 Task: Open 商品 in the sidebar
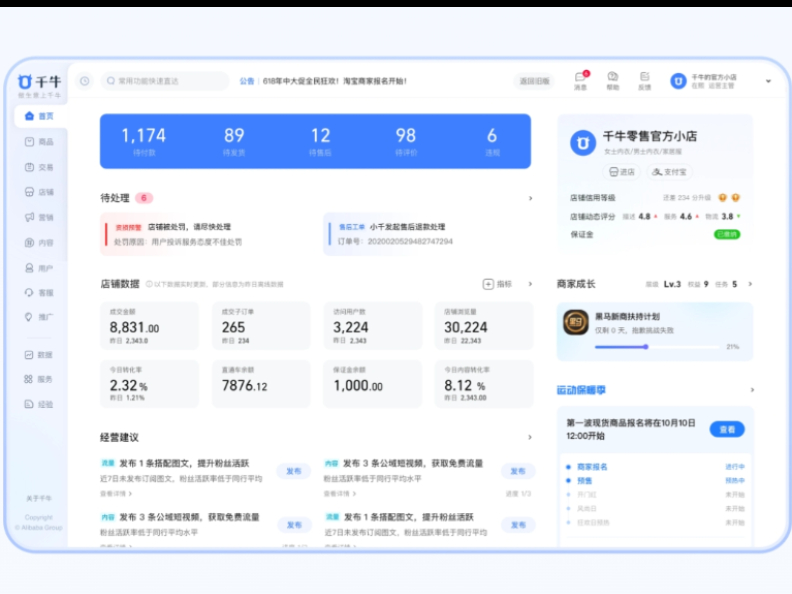[39, 142]
